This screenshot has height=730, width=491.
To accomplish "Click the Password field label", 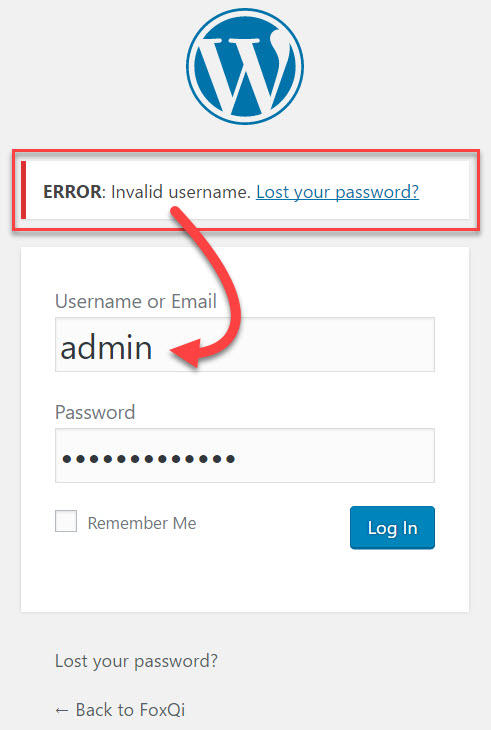I will (95, 412).
